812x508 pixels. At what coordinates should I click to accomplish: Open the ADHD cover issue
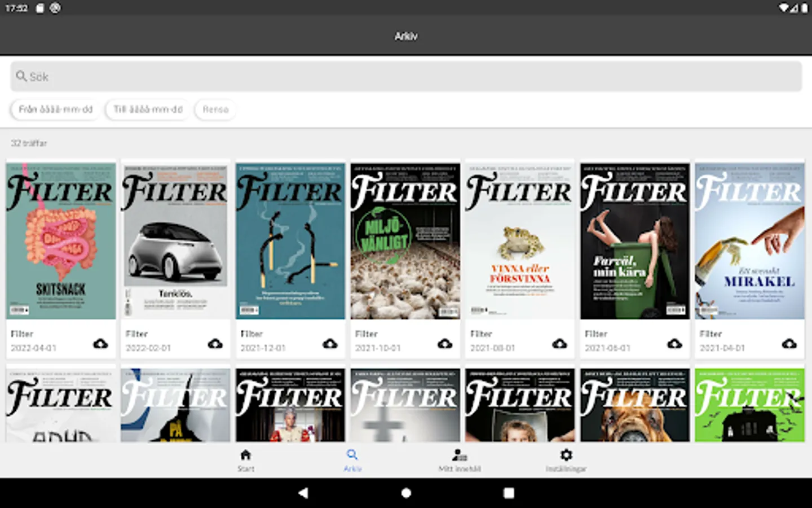pyautogui.click(x=61, y=405)
